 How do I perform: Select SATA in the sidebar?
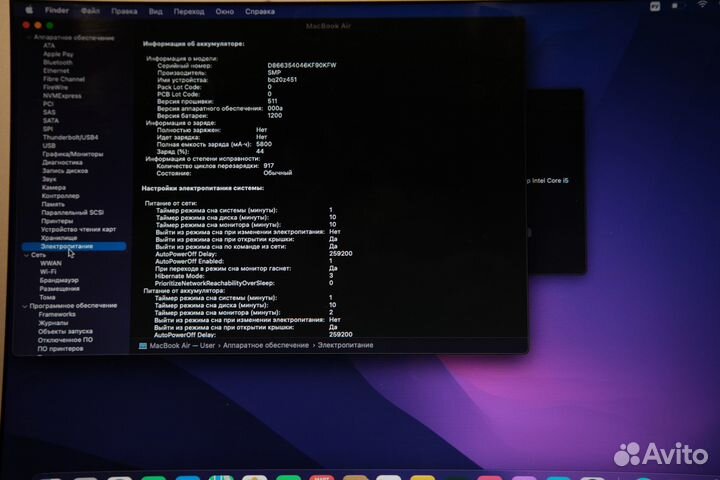point(51,120)
